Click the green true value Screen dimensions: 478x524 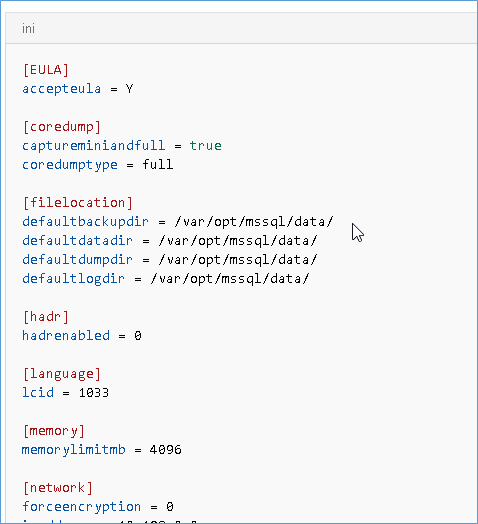(x=206, y=146)
